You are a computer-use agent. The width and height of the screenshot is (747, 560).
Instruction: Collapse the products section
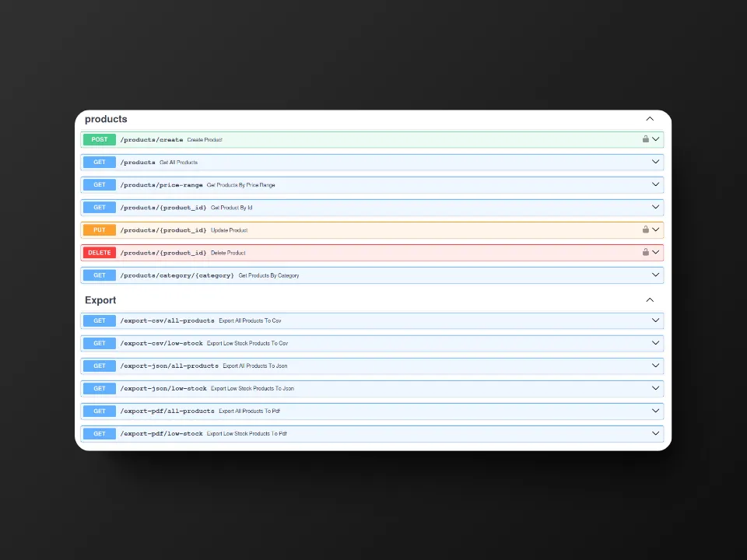tap(650, 119)
